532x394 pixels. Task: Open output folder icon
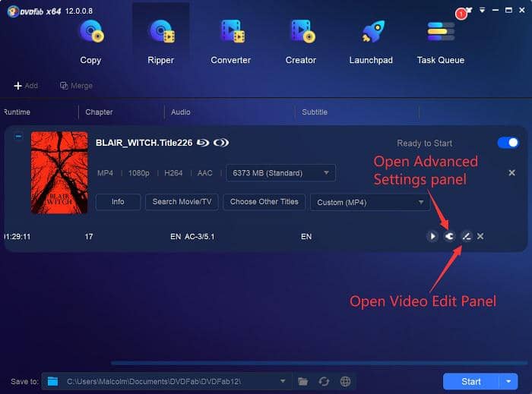[x=302, y=381]
